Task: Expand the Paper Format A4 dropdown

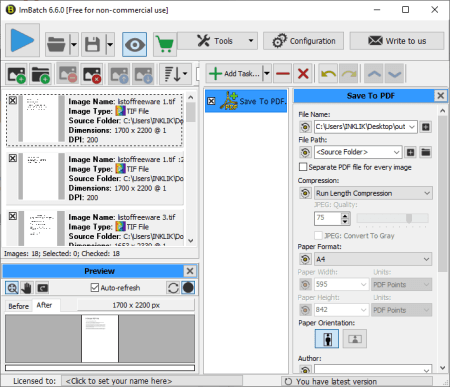Action: click(x=373, y=259)
